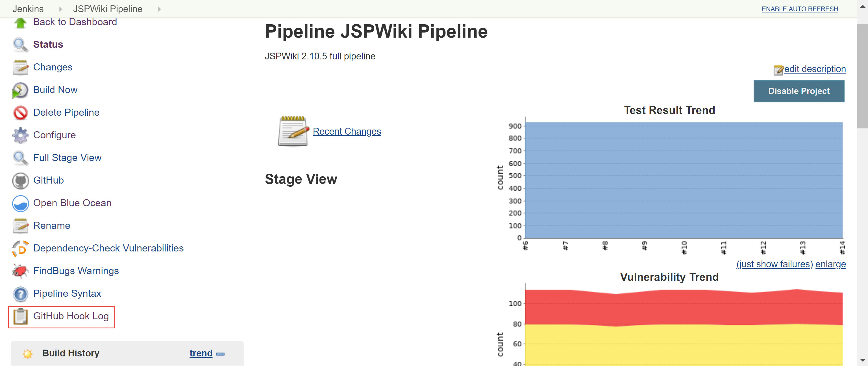Viewport: 868px width, 366px height.
Task: Open the Jenkins breadcrumb dropdown arrow
Action: point(60,9)
